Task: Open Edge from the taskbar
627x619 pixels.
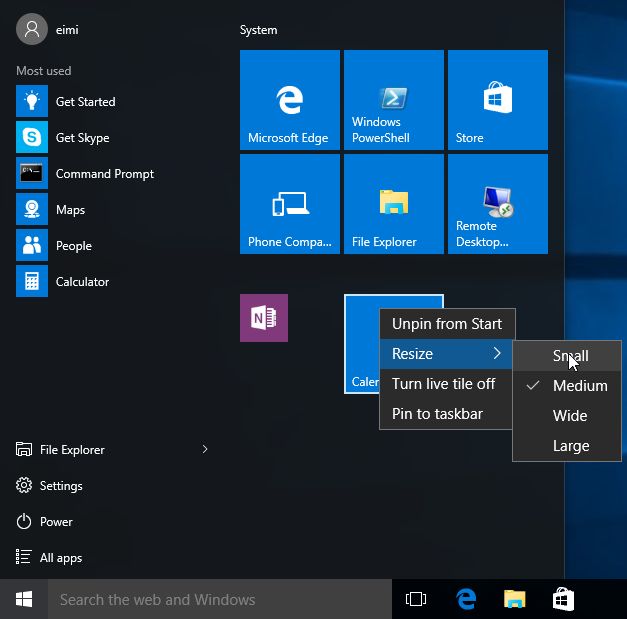Action: (x=466, y=599)
